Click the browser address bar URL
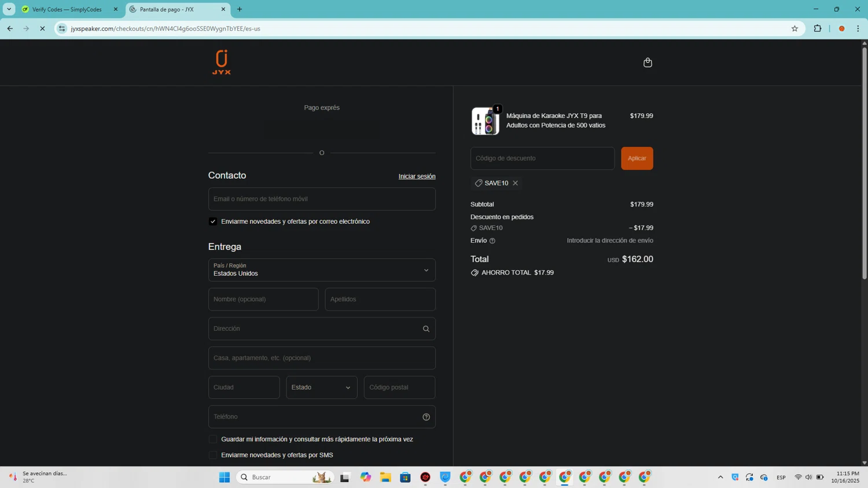Screen dimensions: 868x488 pyautogui.click(x=165, y=28)
